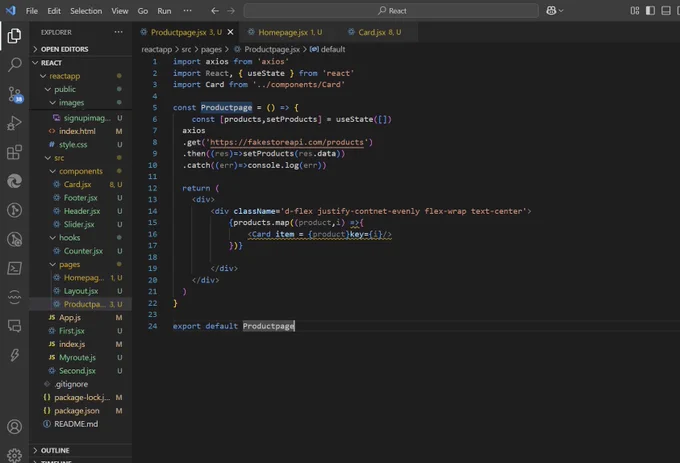The height and width of the screenshot is (463, 680).
Task: Select the Productpage.jsx editor tab
Action: [186, 32]
